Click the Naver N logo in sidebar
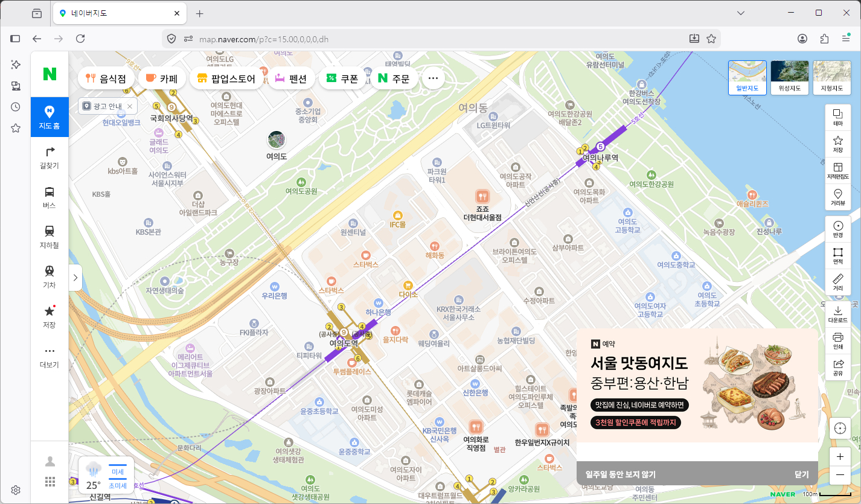The image size is (861, 504). pyautogui.click(x=50, y=74)
